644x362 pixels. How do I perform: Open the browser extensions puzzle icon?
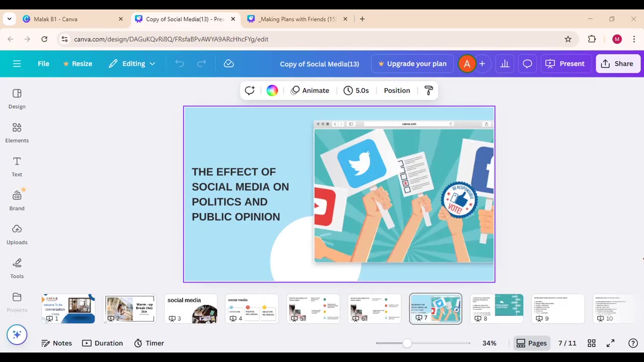tap(592, 39)
